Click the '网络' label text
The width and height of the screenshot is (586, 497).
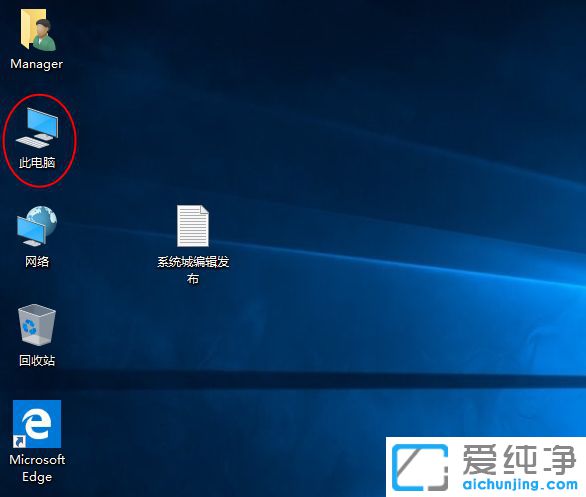click(37, 261)
